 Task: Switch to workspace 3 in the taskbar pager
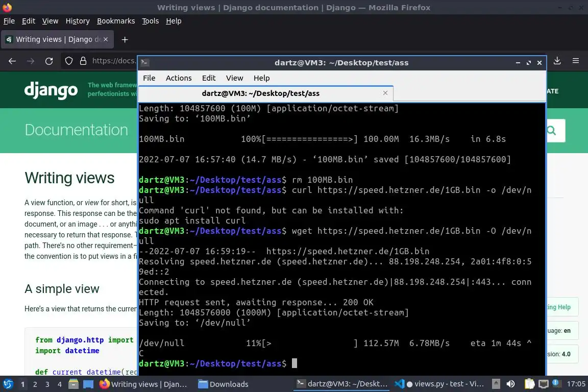click(47, 384)
